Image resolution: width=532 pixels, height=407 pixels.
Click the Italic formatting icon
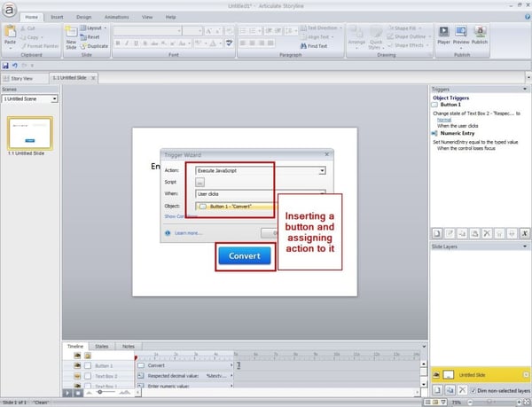tap(127, 43)
